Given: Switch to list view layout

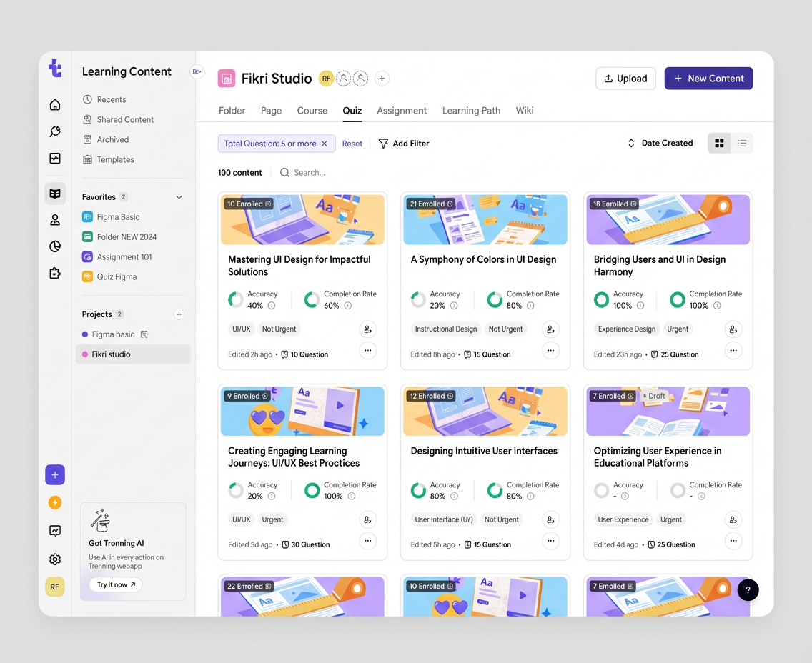Looking at the screenshot, I should [741, 144].
